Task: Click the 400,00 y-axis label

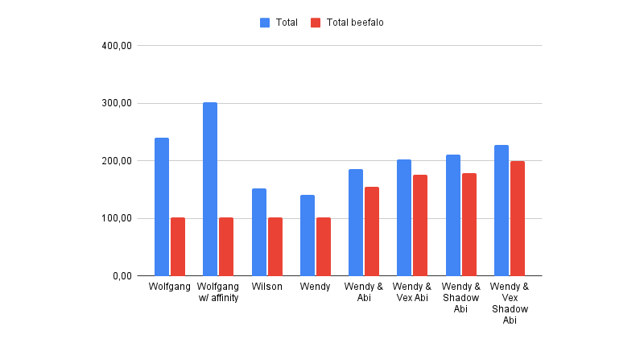Action: (x=118, y=46)
